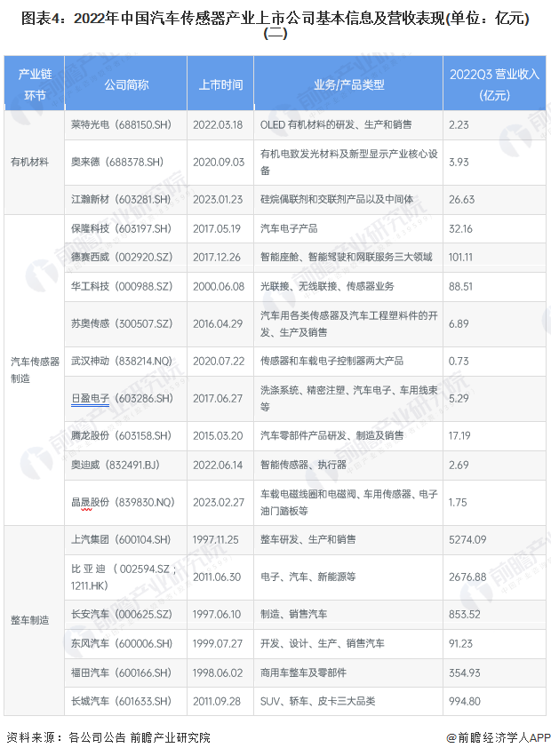551x756 pixels.
Task: Select the 商用车整车及零部件 cell
Action: click(x=348, y=672)
